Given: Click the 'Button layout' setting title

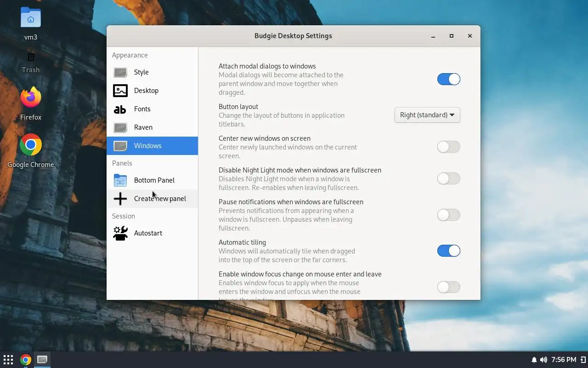Looking at the screenshot, I should (x=238, y=107).
